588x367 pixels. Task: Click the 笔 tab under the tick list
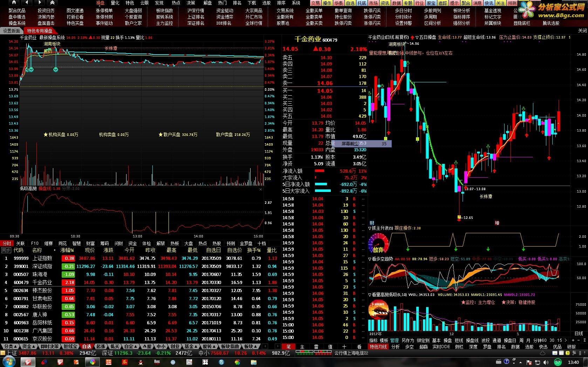pos(288,347)
